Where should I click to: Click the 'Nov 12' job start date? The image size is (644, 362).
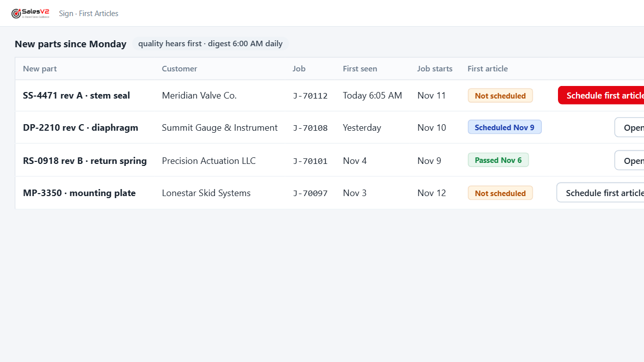pos(432,193)
